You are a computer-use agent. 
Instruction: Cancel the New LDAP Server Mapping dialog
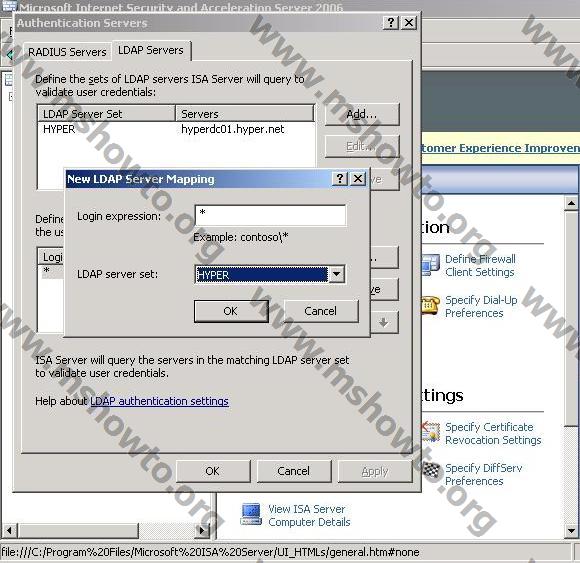click(x=321, y=311)
